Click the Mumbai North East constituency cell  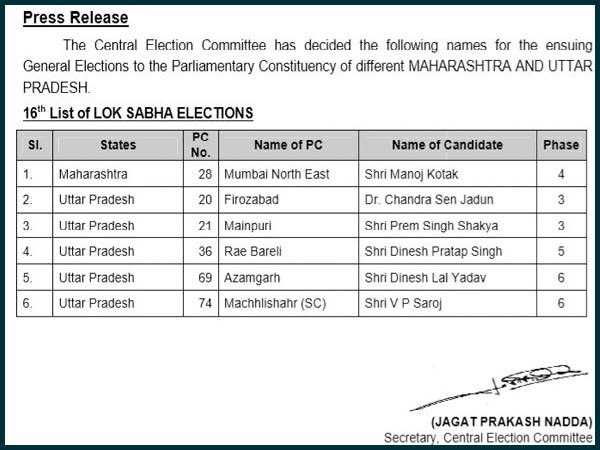tap(277, 174)
